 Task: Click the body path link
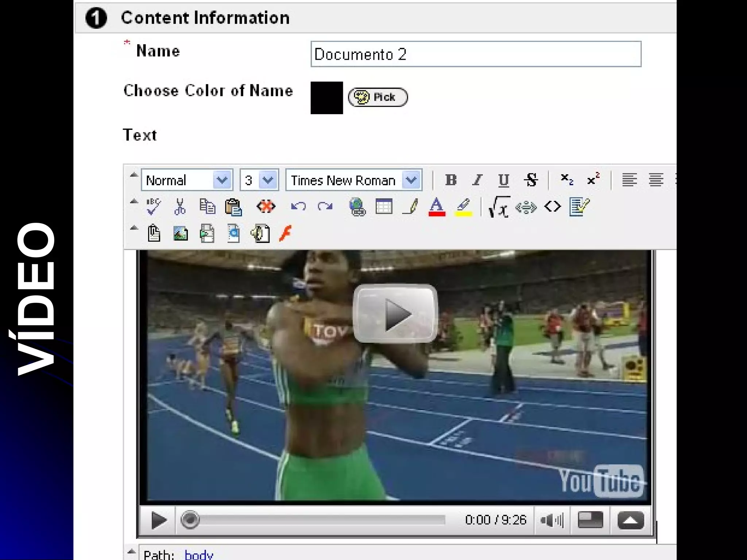pyautogui.click(x=198, y=555)
